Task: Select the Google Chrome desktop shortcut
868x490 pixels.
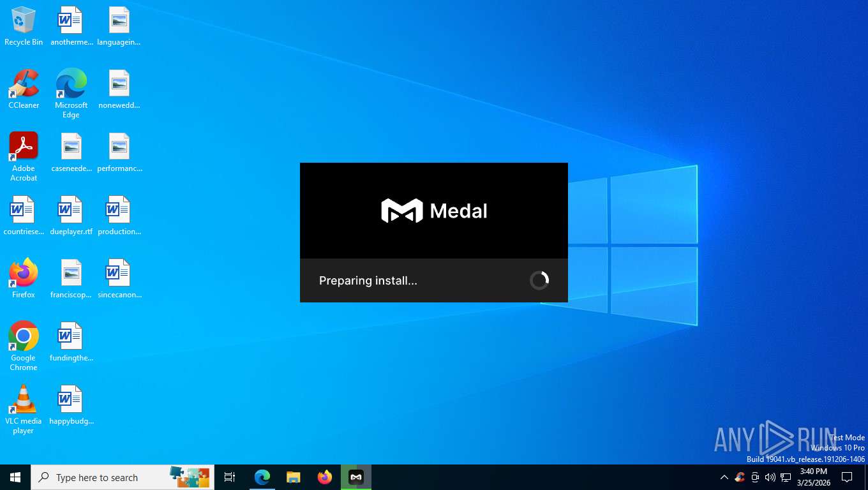Action: [24, 346]
